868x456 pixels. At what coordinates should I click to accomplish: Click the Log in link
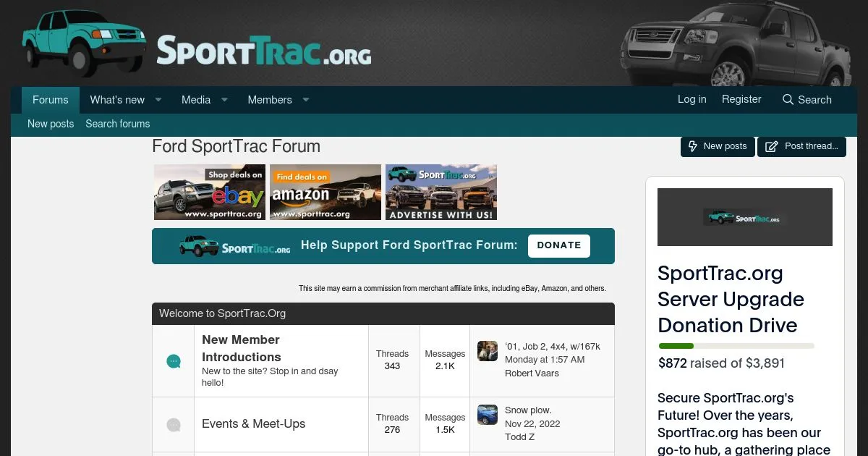coord(692,99)
